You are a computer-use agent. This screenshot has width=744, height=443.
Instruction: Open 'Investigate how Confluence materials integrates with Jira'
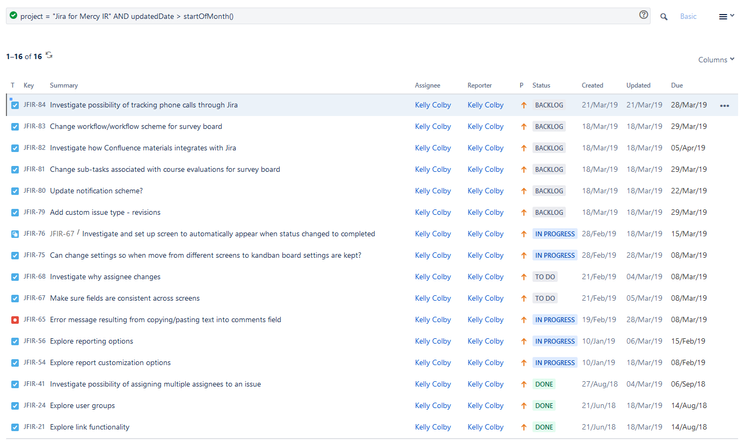click(143, 148)
